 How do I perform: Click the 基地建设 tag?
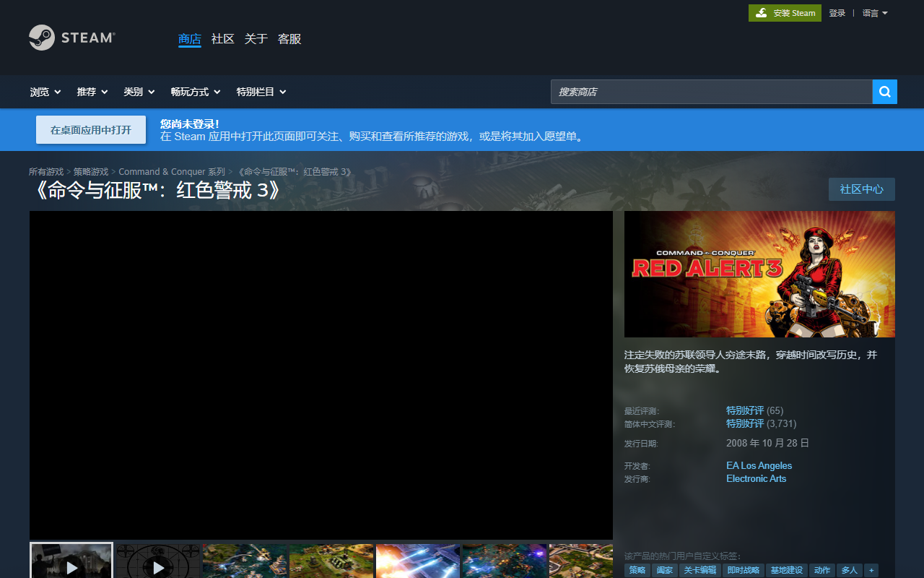(x=787, y=570)
